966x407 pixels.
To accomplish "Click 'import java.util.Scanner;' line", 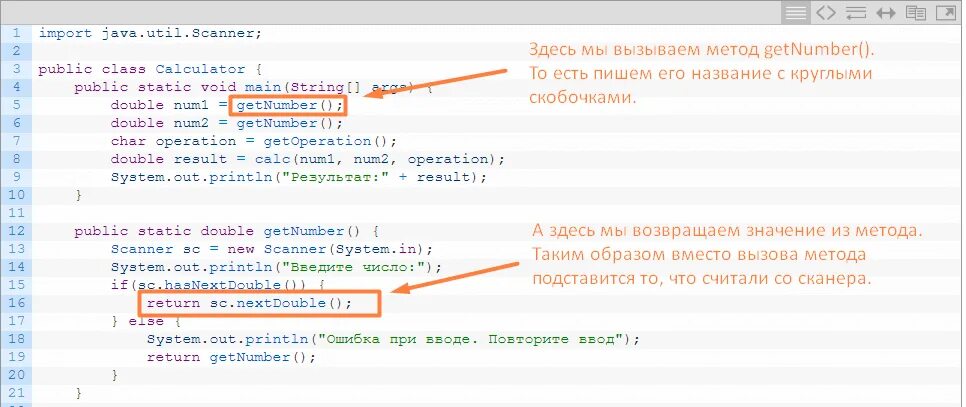I will click(150, 33).
